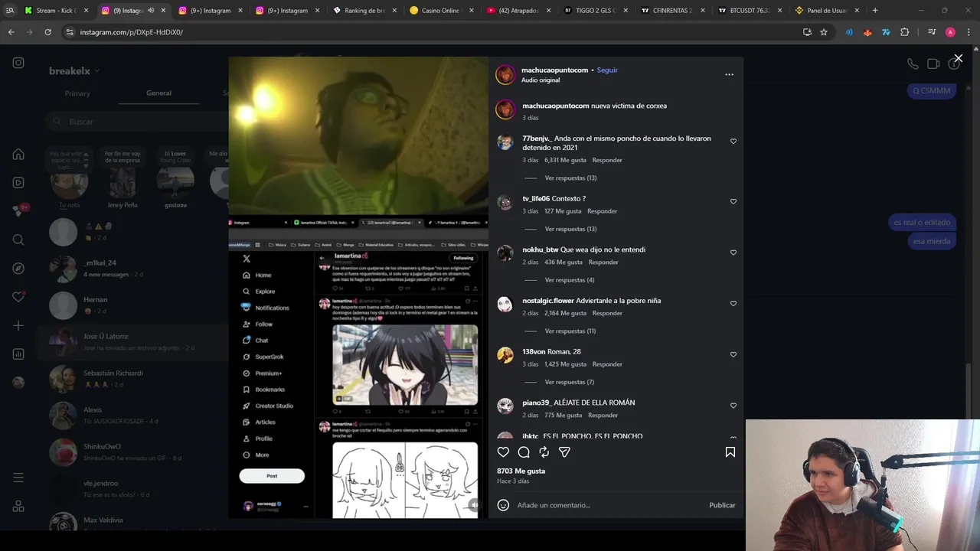
Task: Open Messages icon with notification badge
Action: click(x=20, y=210)
